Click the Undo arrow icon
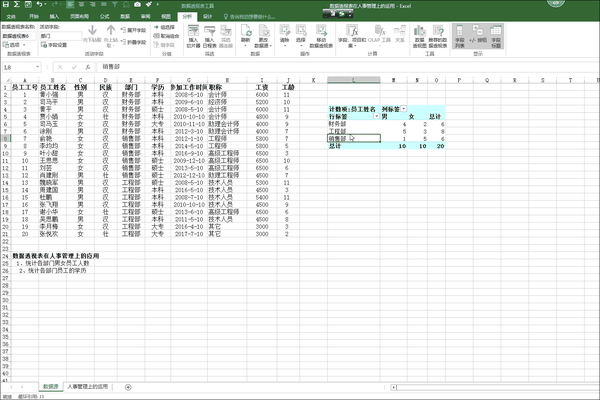 tap(39, 4)
